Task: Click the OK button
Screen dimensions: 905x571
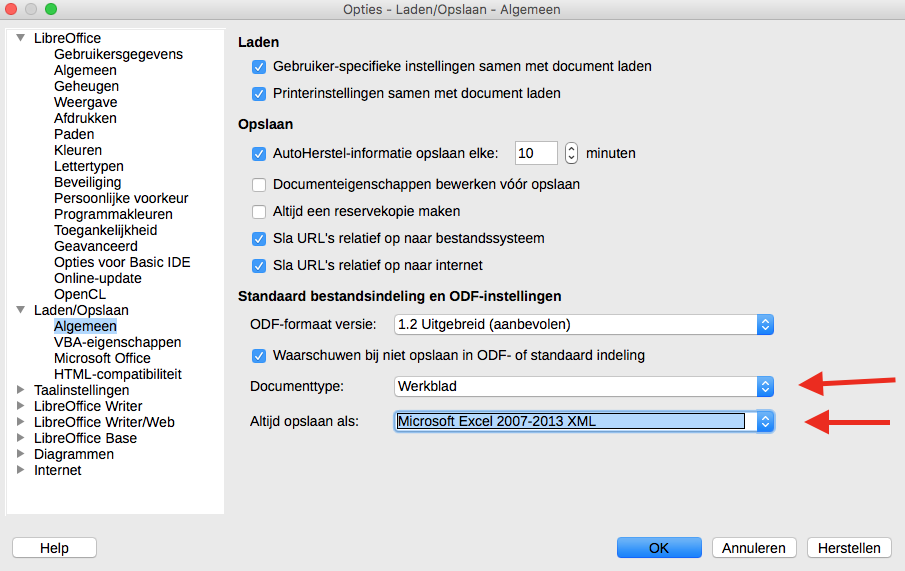Action: (659, 548)
